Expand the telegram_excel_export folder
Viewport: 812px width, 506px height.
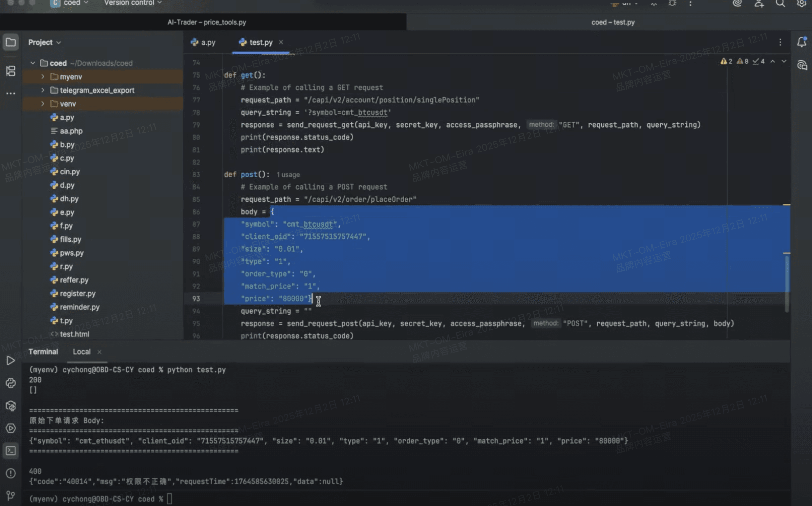click(43, 90)
